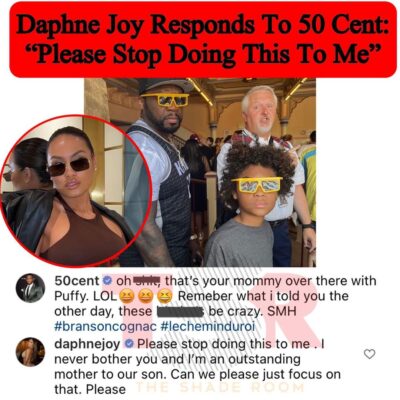Open the 50cent username link
The height and width of the screenshot is (400, 400).
point(77,281)
